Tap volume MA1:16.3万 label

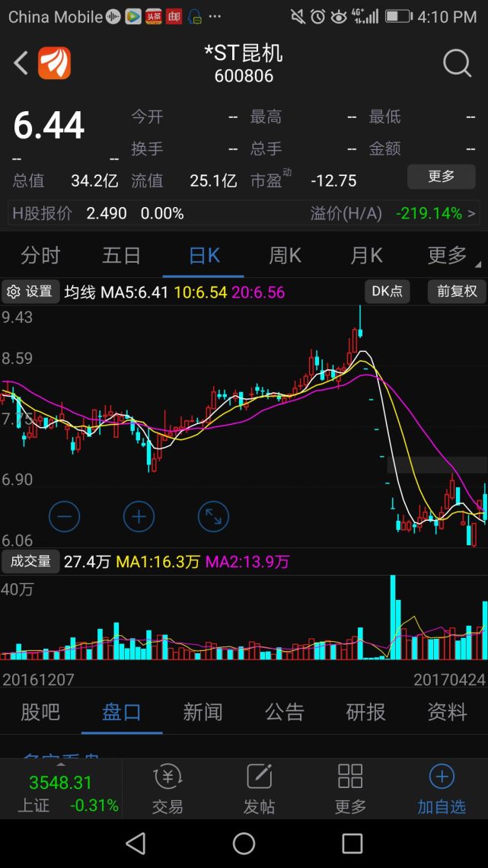158,562
